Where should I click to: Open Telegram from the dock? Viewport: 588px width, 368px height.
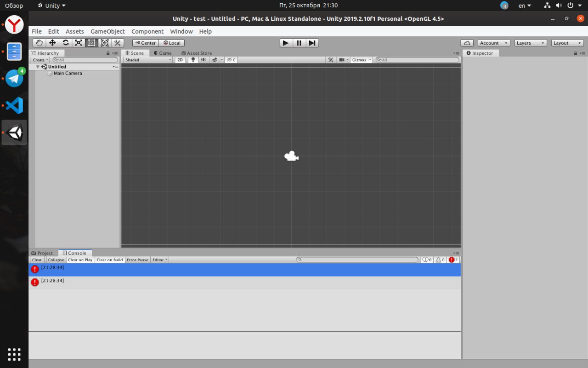point(14,78)
